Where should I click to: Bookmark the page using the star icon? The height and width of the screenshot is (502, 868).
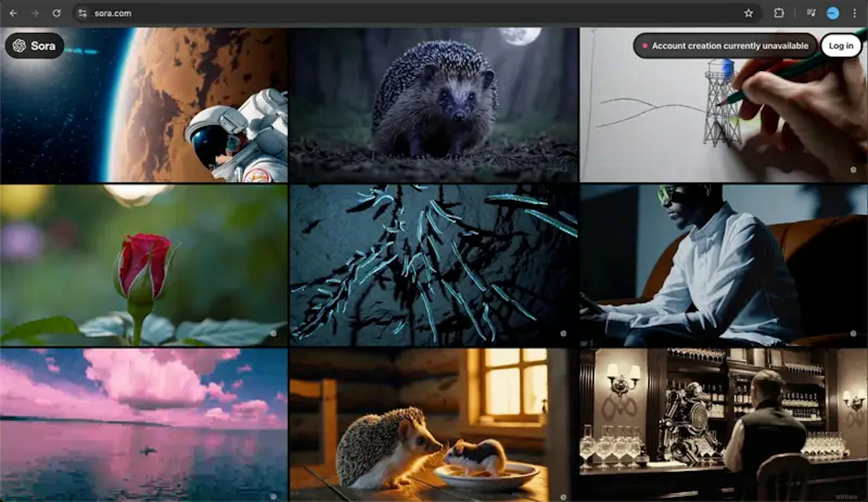coord(750,13)
